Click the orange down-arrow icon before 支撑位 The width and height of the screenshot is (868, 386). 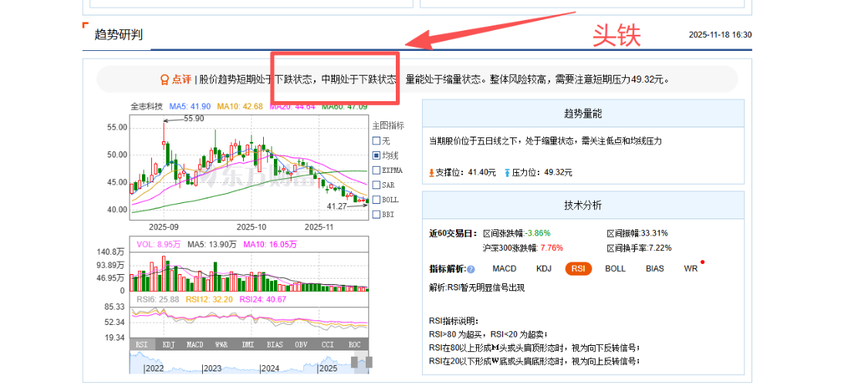pyautogui.click(x=432, y=173)
